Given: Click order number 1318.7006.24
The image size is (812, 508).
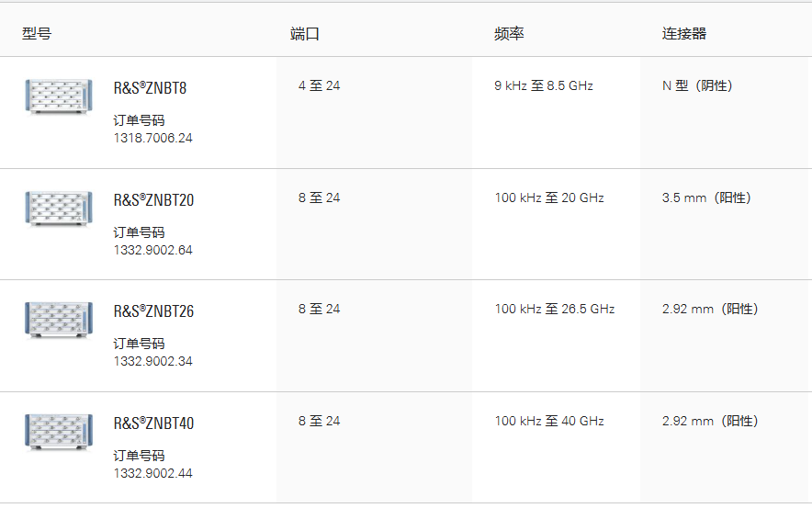Looking at the screenshot, I should point(153,139).
